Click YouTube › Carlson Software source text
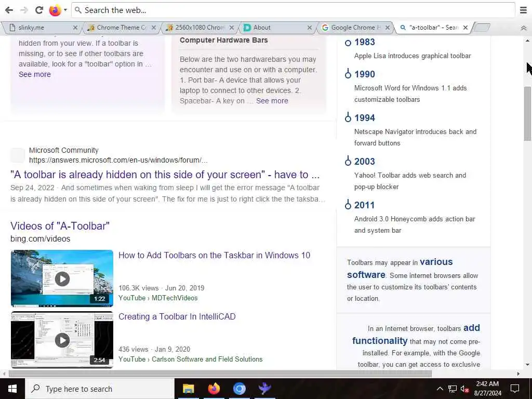 tap(190, 360)
